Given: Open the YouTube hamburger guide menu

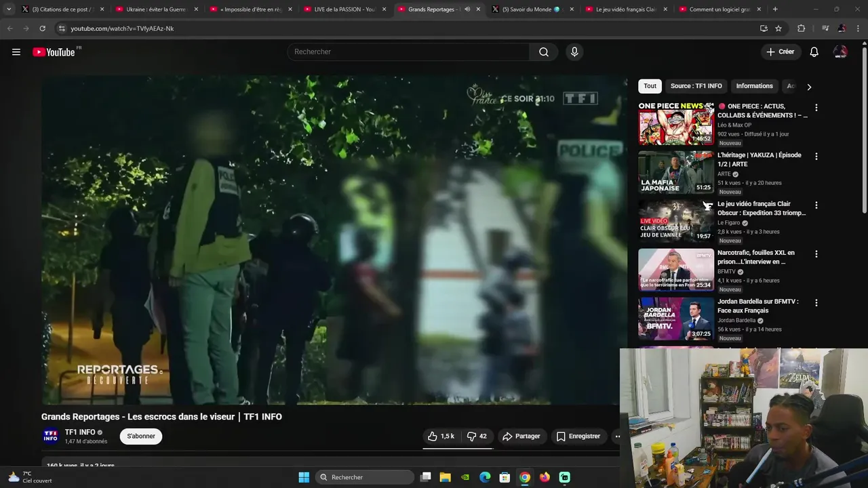Looking at the screenshot, I should 16,52.
